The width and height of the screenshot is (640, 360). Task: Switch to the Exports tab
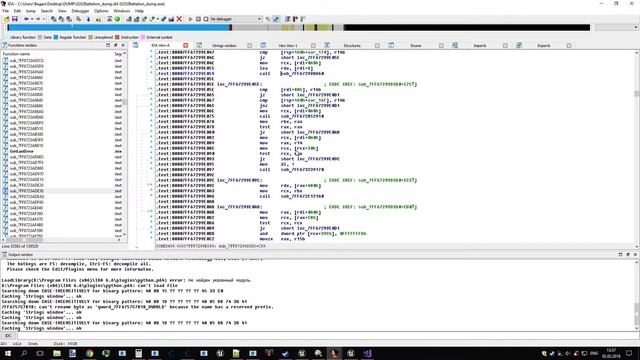point(544,45)
